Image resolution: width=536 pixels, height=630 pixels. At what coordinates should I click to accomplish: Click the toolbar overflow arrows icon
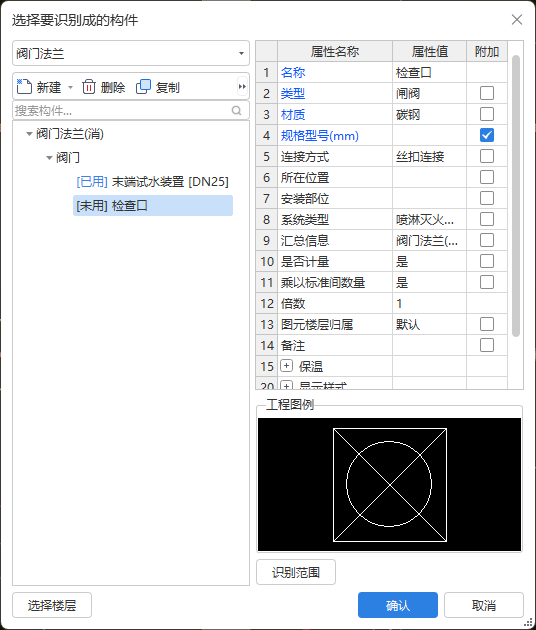pyautogui.click(x=242, y=86)
